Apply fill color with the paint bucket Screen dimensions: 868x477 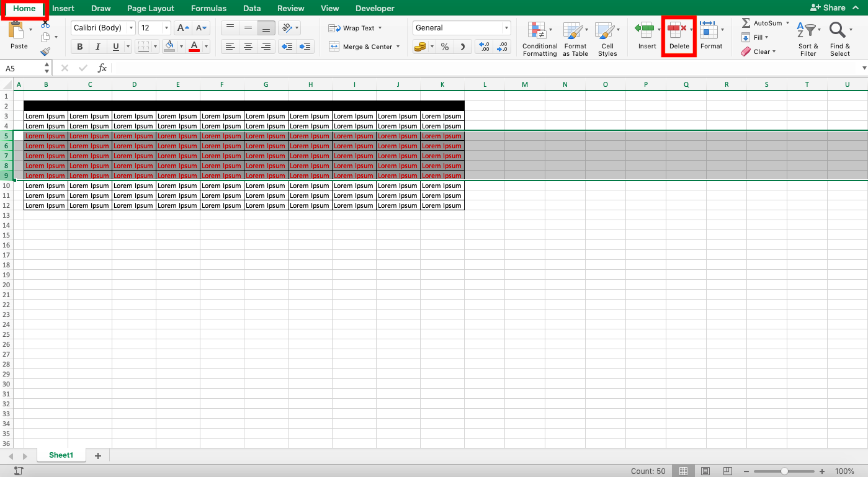coord(170,47)
